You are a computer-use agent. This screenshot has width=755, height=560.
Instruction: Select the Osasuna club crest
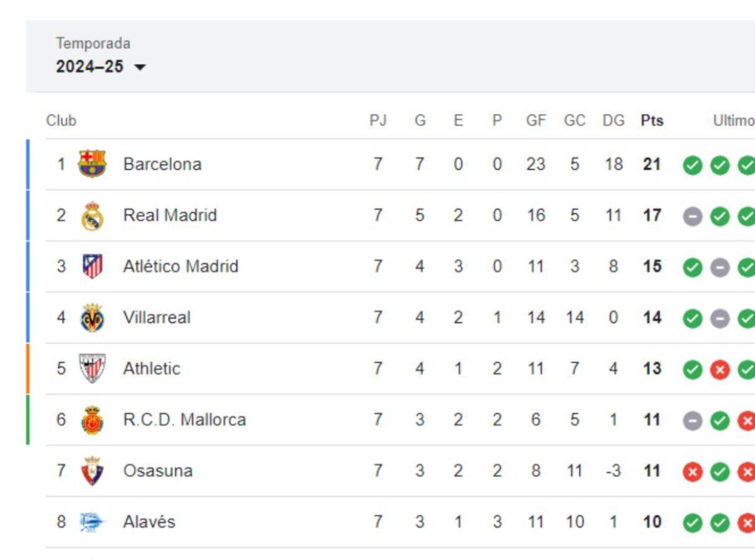click(93, 471)
